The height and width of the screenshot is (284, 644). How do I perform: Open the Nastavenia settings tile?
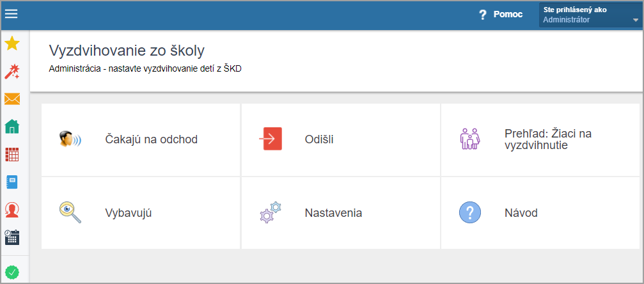[x=340, y=213]
